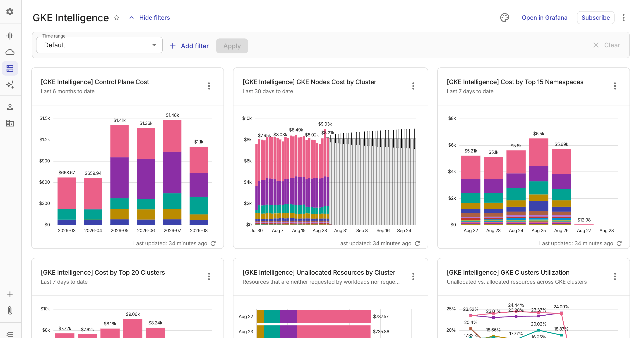This screenshot has width=644, height=338.
Task: Click the Clear filters X icon
Action: pos(596,45)
